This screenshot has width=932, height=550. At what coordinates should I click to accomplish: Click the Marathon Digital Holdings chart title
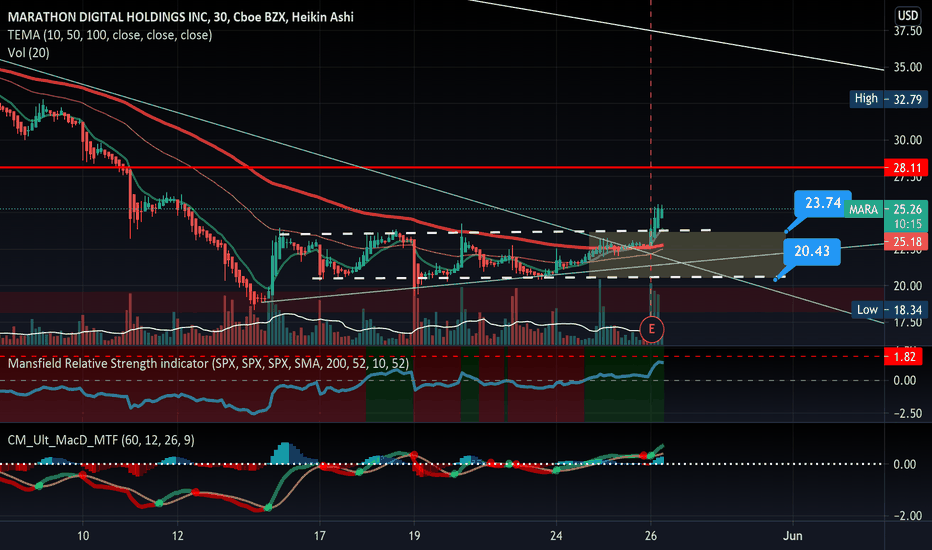click(181, 17)
